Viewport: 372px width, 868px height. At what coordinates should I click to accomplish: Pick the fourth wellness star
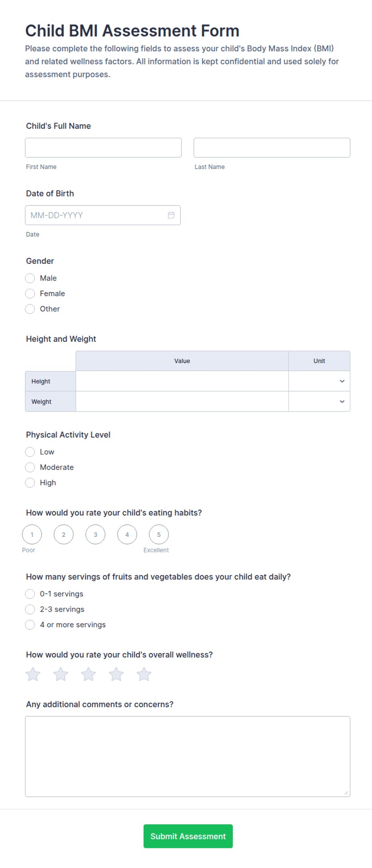[116, 674]
